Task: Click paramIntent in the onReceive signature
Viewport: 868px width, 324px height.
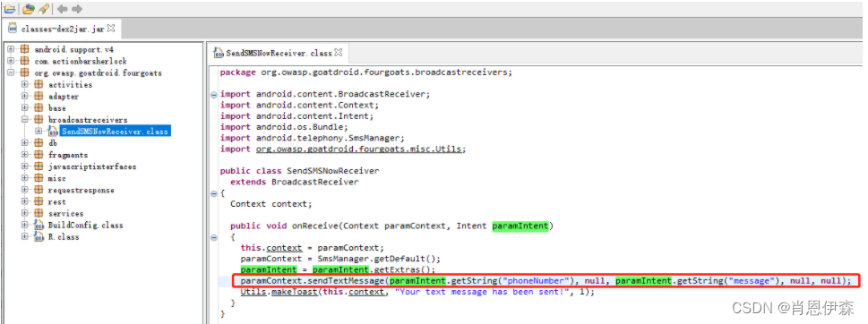Action: (x=520, y=226)
